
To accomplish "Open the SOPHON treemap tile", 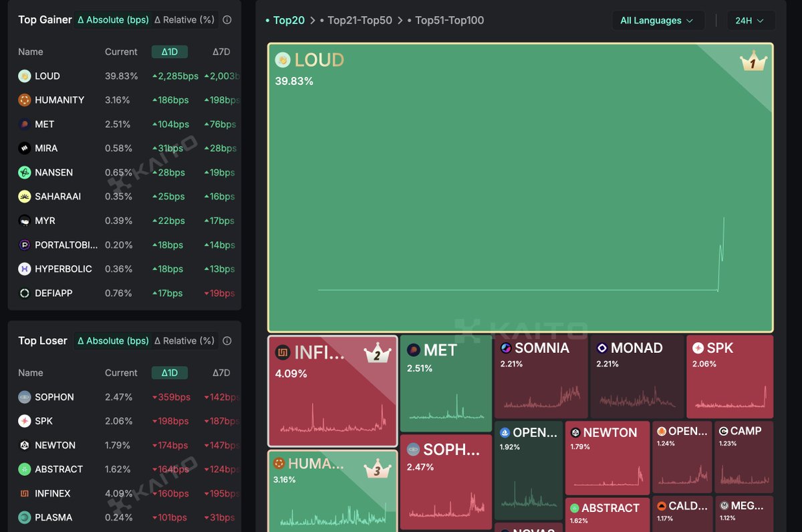I will pyautogui.click(x=445, y=483).
